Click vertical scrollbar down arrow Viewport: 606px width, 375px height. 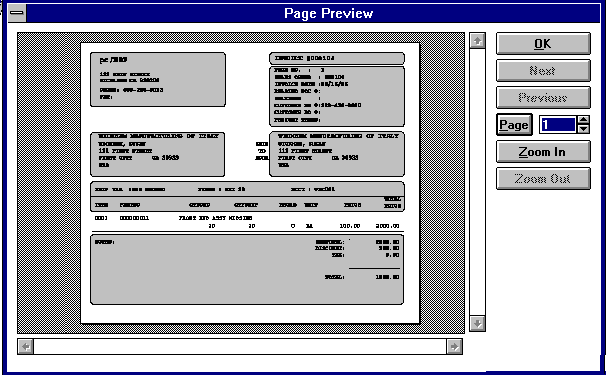pyautogui.click(x=477, y=323)
